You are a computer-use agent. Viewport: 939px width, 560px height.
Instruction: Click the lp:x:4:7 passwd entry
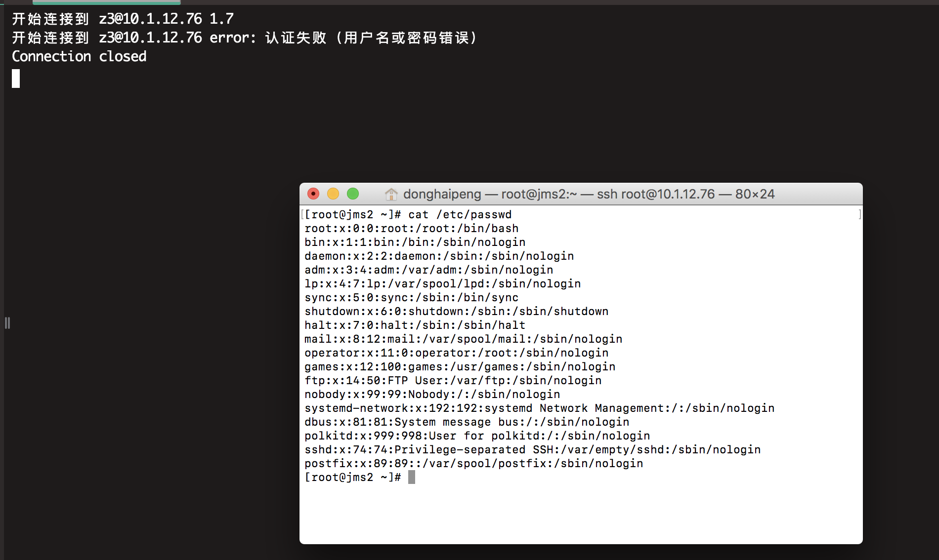click(x=443, y=283)
